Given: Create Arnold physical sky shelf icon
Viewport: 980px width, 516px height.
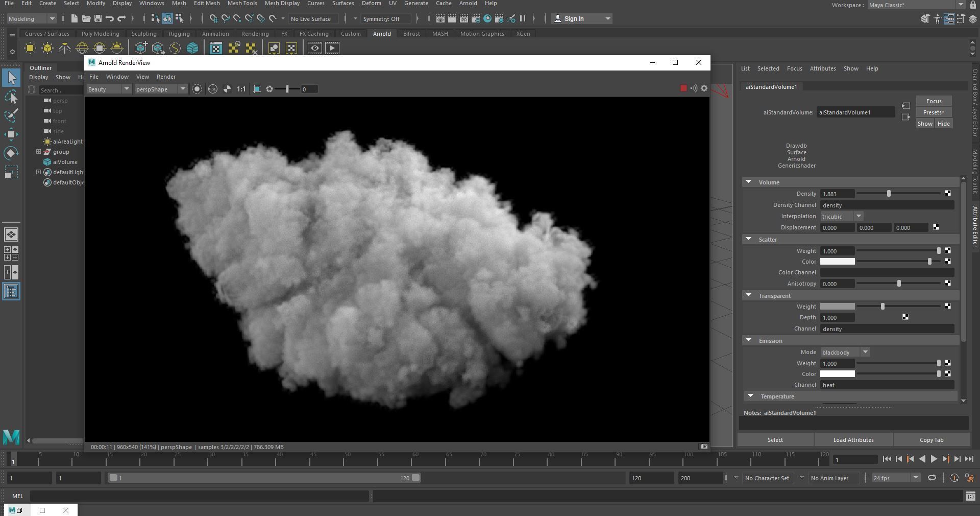Looking at the screenshot, I should [117, 48].
